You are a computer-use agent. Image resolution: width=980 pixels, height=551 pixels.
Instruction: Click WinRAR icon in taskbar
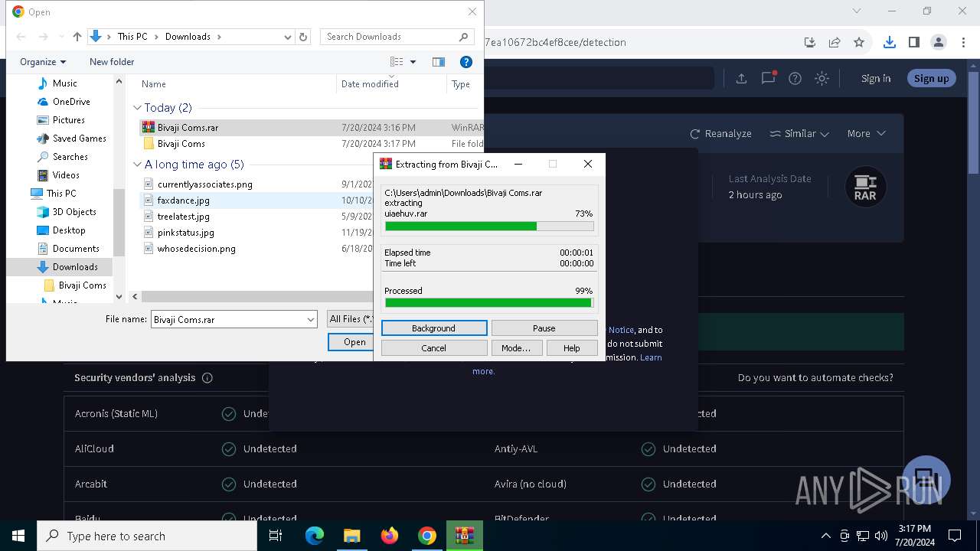pyautogui.click(x=465, y=536)
